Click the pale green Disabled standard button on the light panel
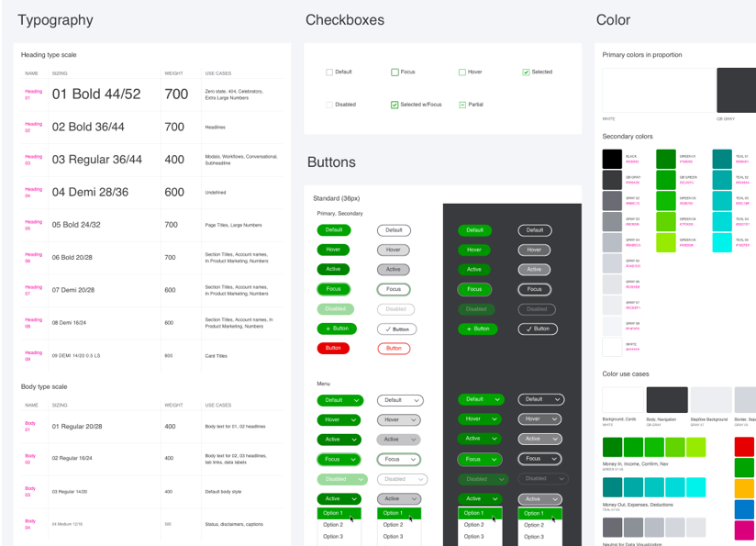Screen dimensions: 756x546 pyautogui.click(x=336, y=308)
